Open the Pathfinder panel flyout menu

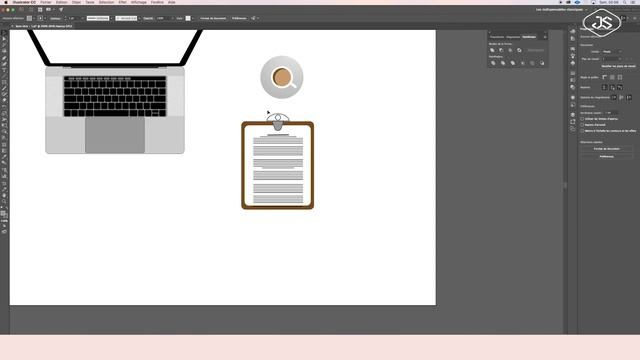click(x=545, y=37)
